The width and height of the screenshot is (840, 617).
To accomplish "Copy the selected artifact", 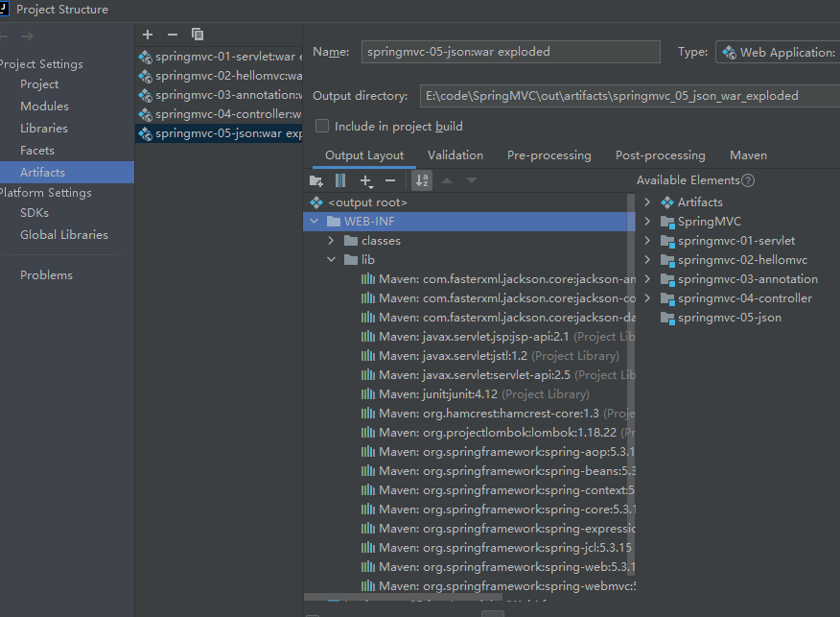I will [198, 35].
